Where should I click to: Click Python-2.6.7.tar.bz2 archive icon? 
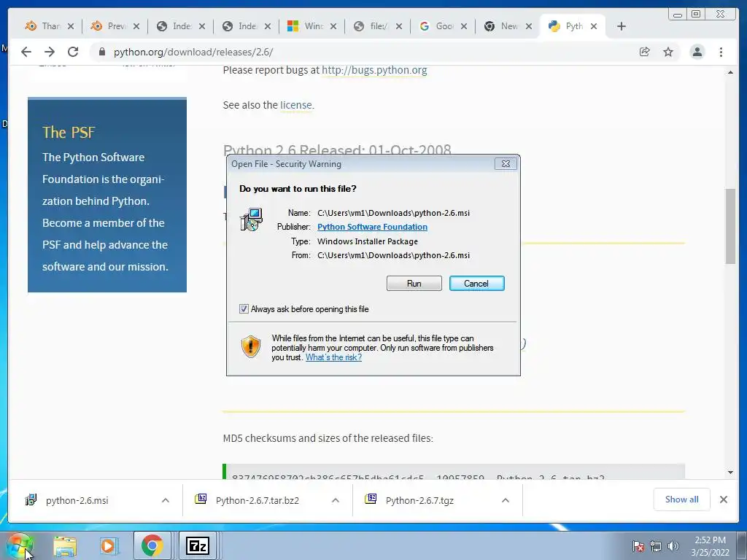[x=201, y=499]
